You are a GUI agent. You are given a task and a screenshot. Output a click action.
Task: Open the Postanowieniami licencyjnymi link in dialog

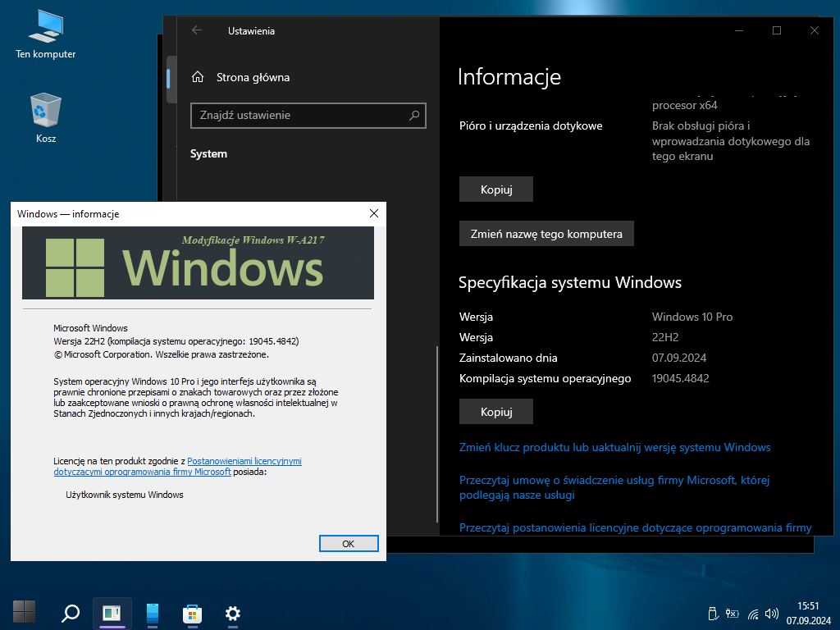[244, 462]
